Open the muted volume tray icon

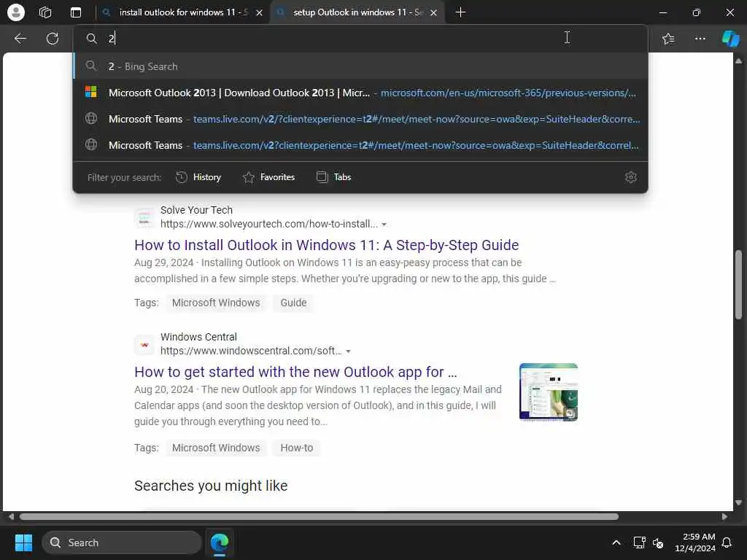click(658, 542)
